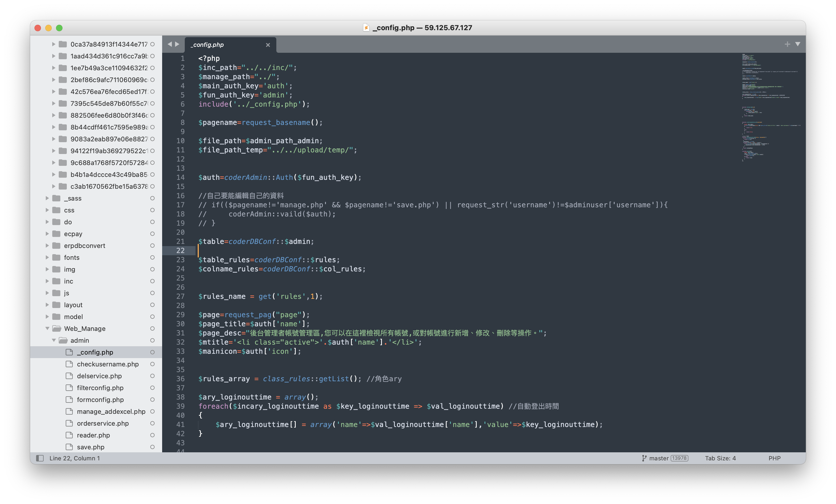
Task: Expand folder 0ca37a84913f14344e717
Action: (x=54, y=44)
